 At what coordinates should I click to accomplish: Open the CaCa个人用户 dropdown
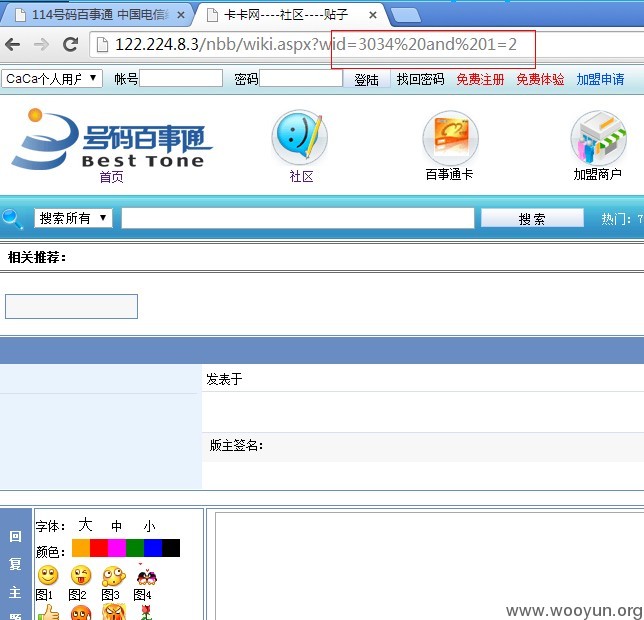click(52, 78)
